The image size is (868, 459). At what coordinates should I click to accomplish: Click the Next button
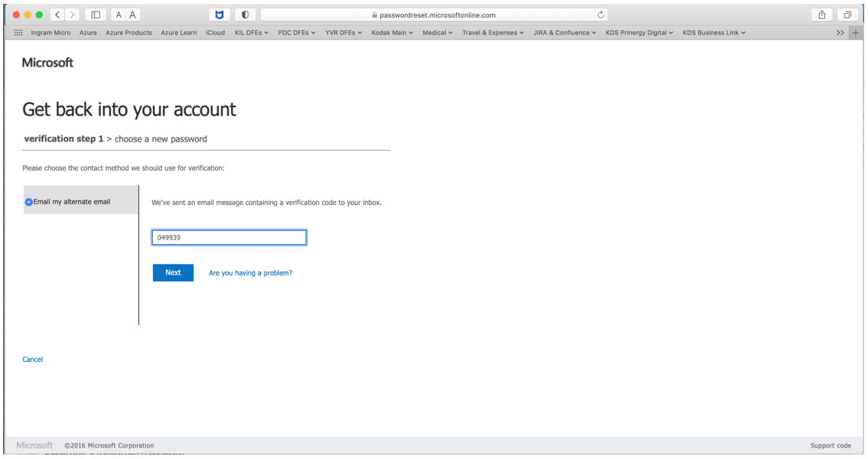(x=174, y=272)
